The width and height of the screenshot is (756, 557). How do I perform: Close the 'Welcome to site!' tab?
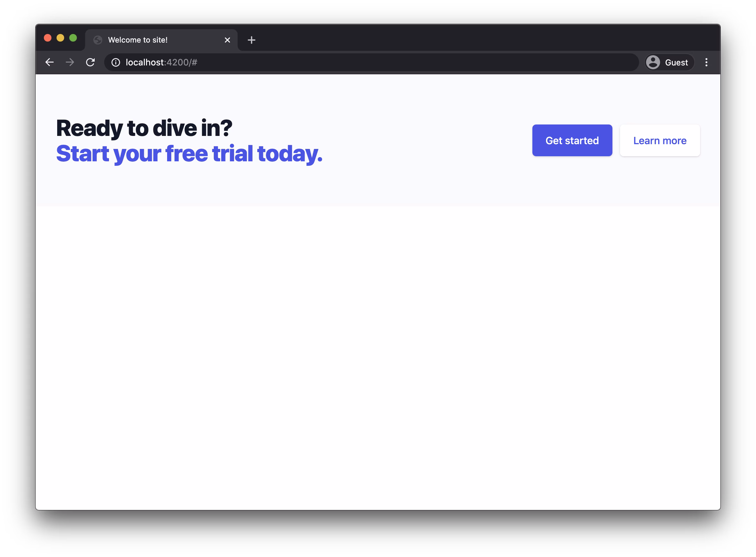click(x=227, y=40)
